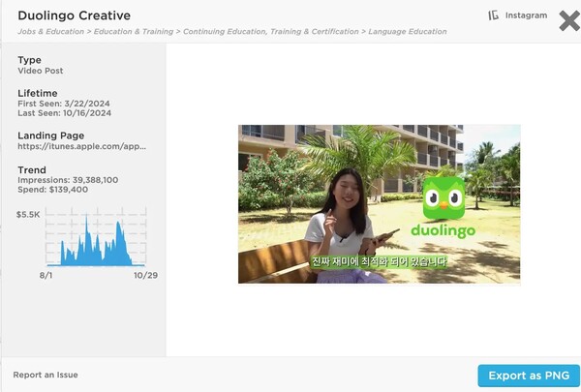Close the Duolingo Creative dialog
The width and height of the screenshot is (581, 392).
point(569,20)
